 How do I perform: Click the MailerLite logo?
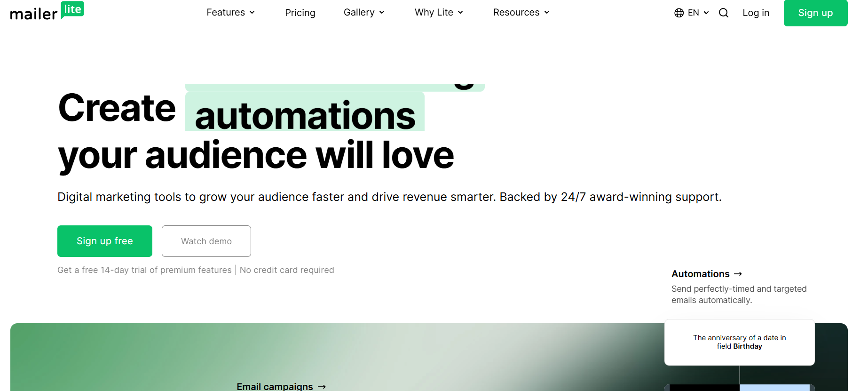(x=47, y=11)
